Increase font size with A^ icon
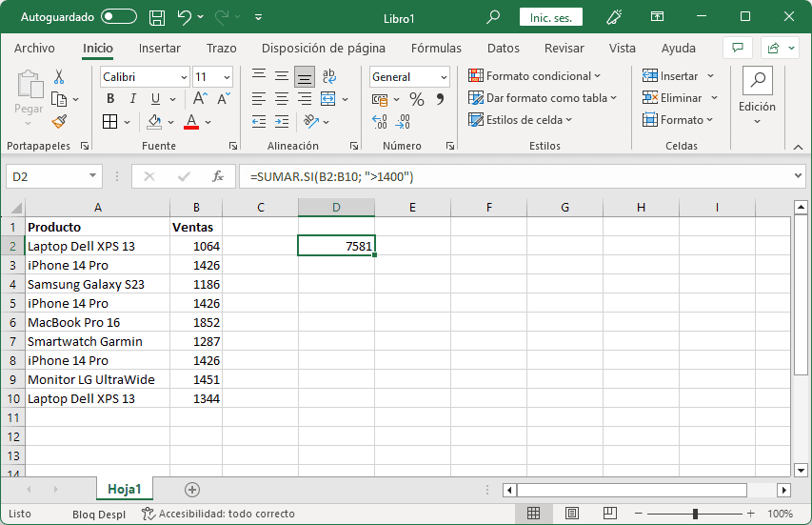812x525 pixels. [200, 98]
